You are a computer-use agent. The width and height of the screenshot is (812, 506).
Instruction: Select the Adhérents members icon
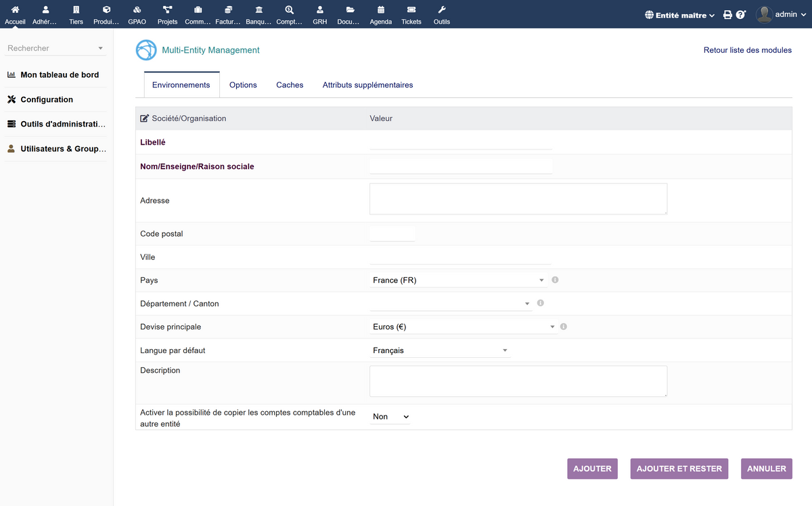point(44,14)
